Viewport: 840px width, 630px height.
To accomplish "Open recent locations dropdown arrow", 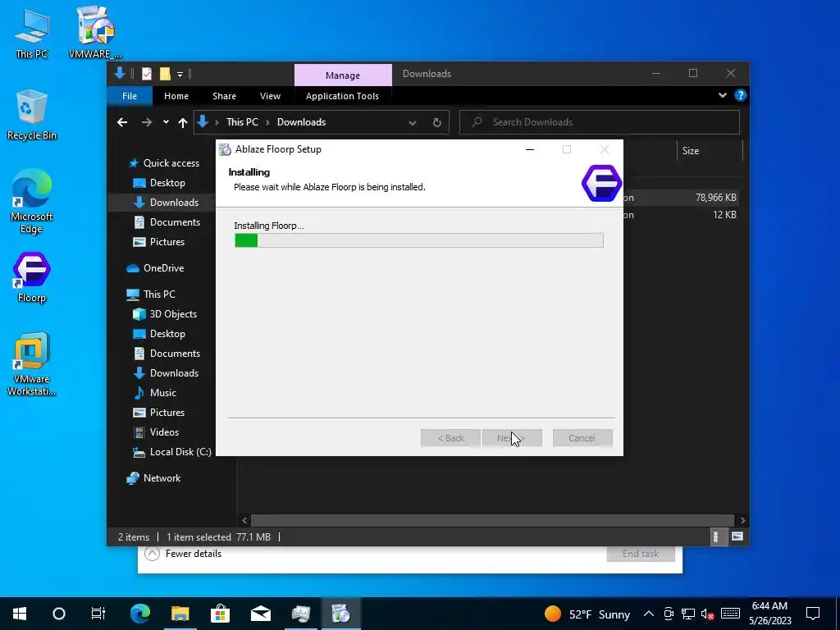I will pyautogui.click(x=166, y=122).
